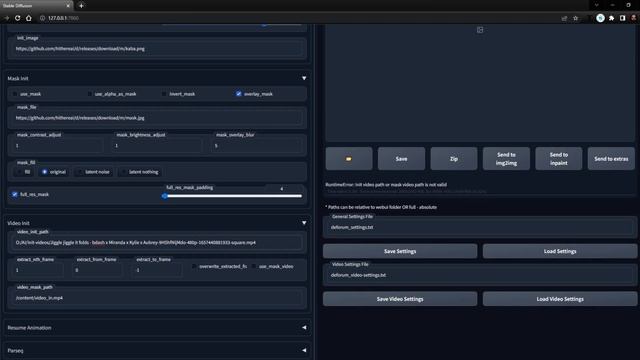This screenshot has width=640, height=360.
Task: Click the Video Settings File field
Action: tap(480, 275)
